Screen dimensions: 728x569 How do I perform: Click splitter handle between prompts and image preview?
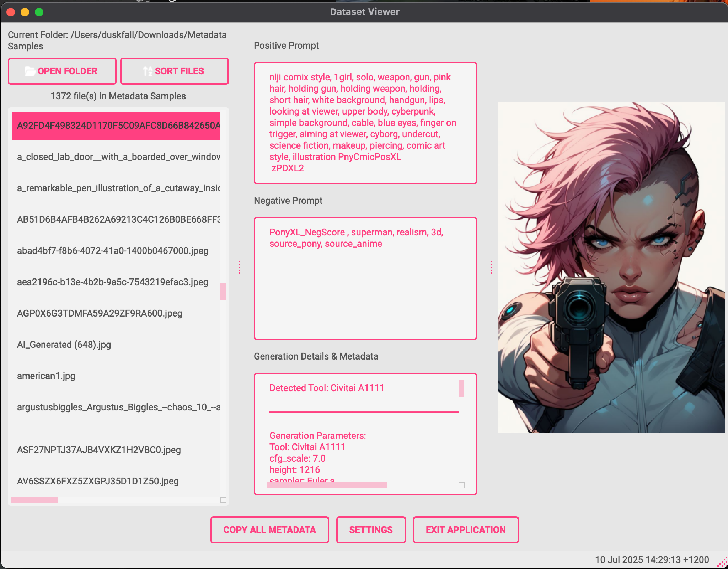point(491,267)
